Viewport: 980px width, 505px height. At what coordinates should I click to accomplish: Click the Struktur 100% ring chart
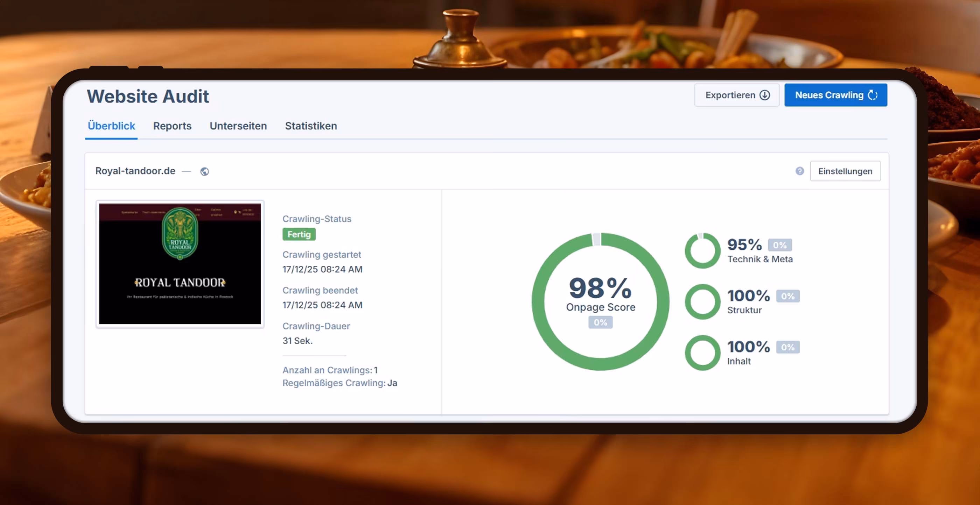point(702,301)
